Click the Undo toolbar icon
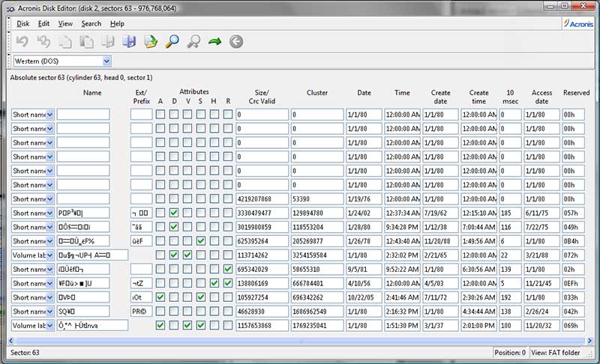This screenshot has height=364, width=600. (22, 41)
